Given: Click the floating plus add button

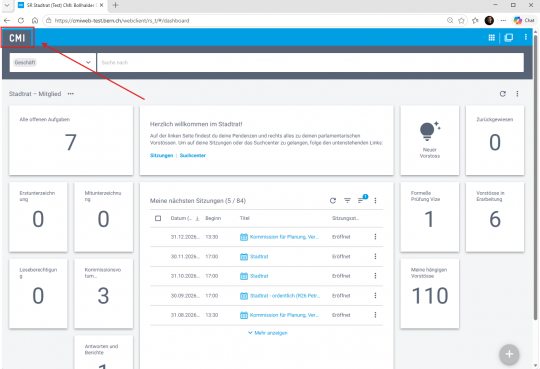Looking at the screenshot, I should [509, 354].
